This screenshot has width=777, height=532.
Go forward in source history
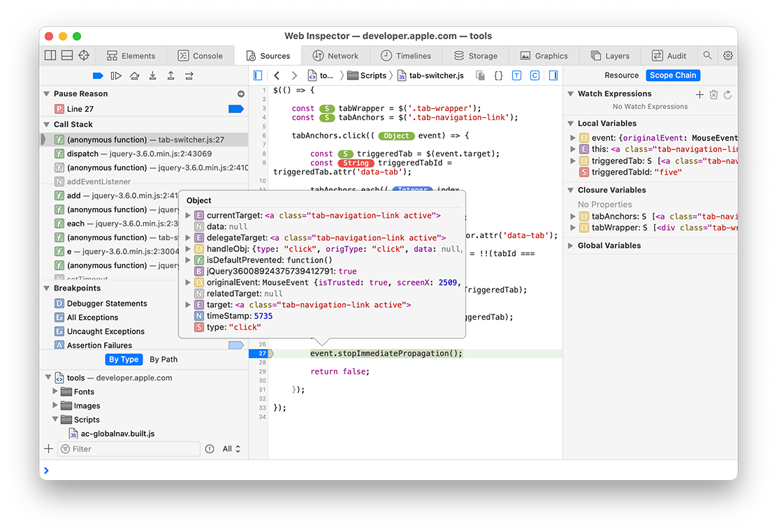point(294,75)
